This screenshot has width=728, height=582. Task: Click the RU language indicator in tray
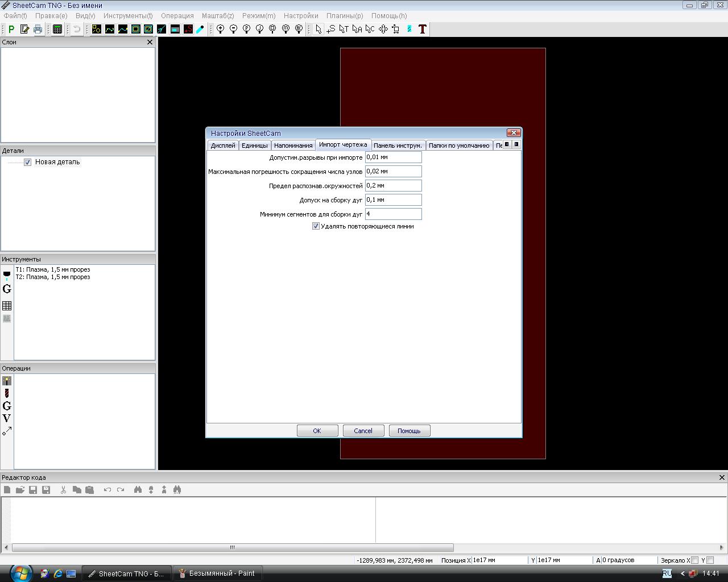click(x=667, y=573)
